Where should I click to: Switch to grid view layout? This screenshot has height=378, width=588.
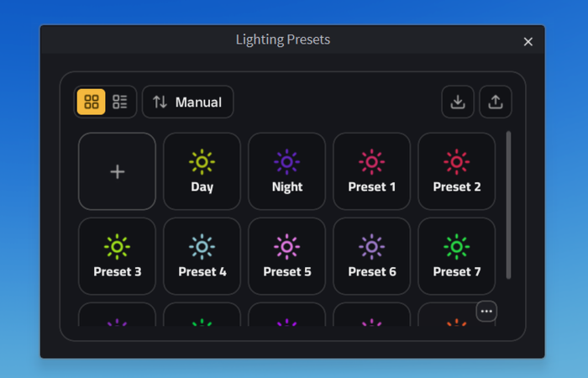click(x=91, y=102)
